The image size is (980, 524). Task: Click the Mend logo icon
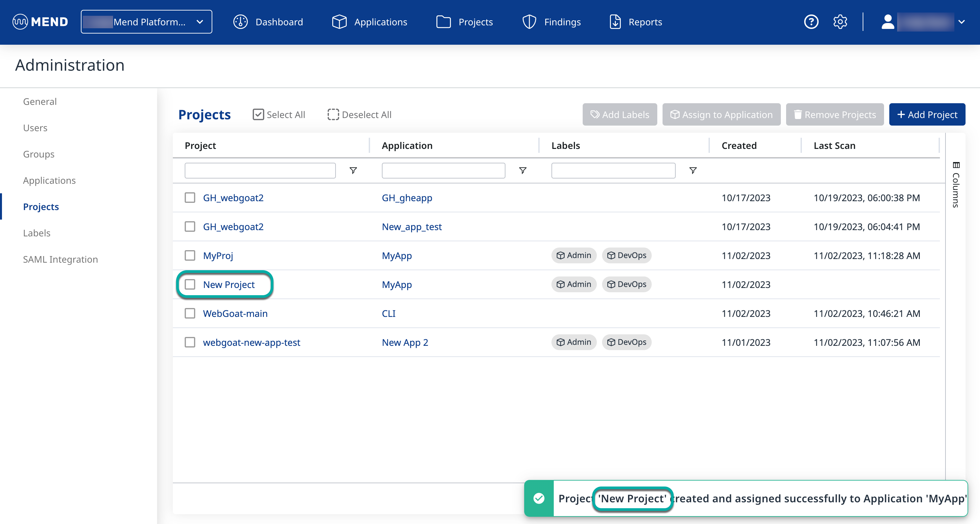point(20,22)
